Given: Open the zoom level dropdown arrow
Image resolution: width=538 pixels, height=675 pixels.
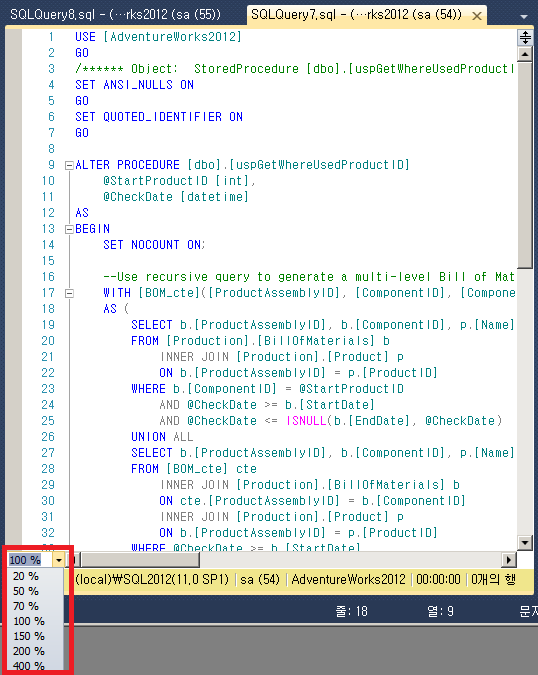Looking at the screenshot, I should pyautogui.click(x=59, y=560).
